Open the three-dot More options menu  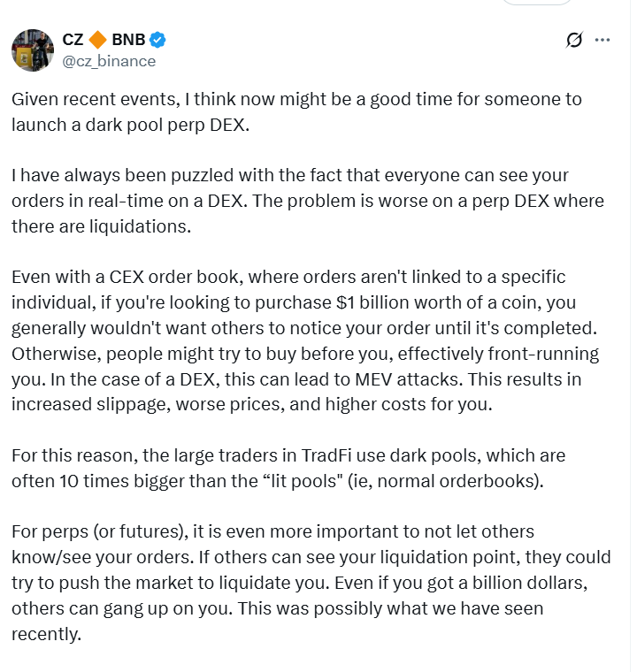pos(602,40)
